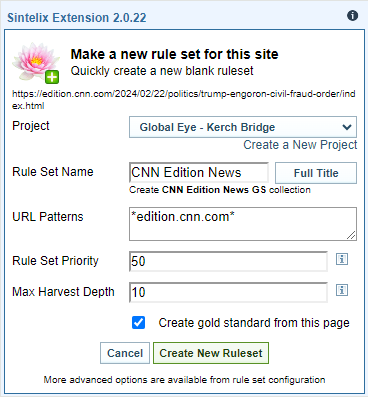The image size is (368, 397).
Task: Click the Full Title button
Action: click(316, 173)
